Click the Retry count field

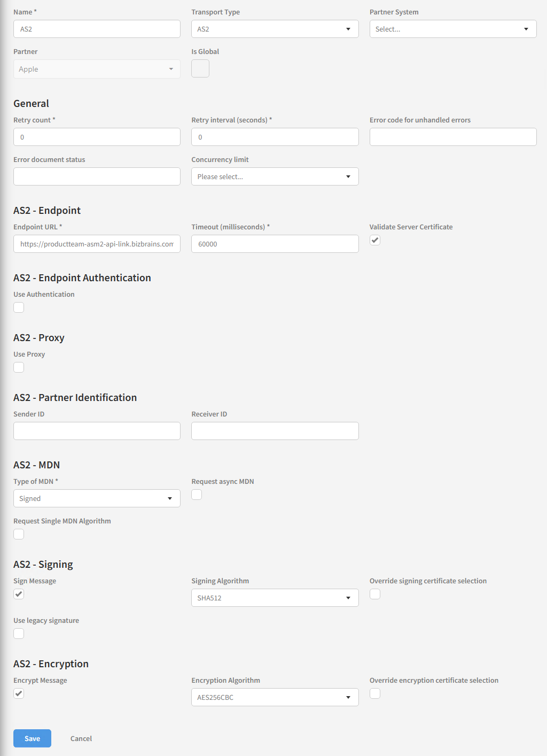point(97,137)
